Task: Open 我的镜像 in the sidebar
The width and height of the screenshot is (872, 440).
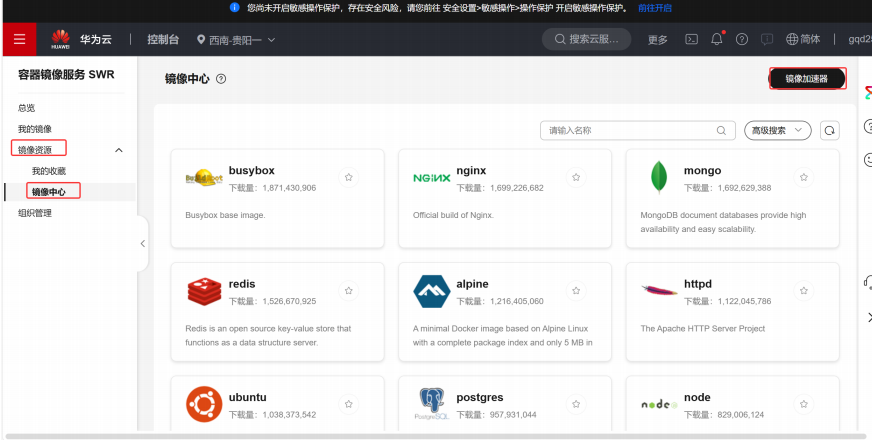Action: point(34,129)
